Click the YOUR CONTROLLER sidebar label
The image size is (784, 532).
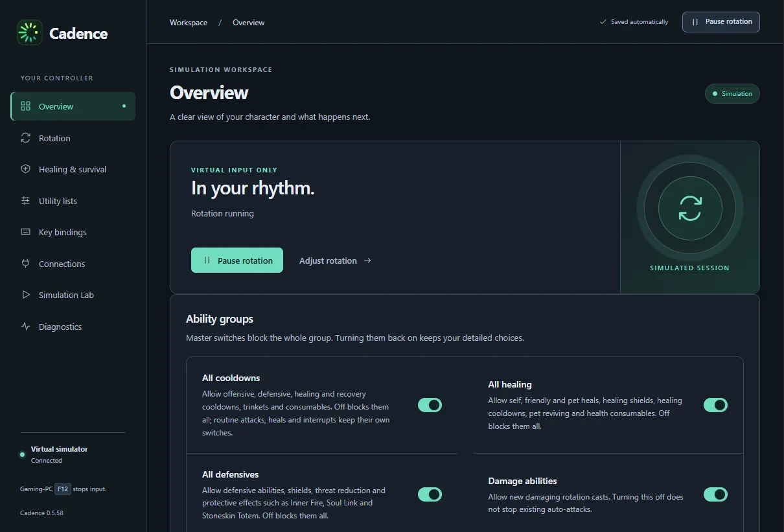coord(57,78)
